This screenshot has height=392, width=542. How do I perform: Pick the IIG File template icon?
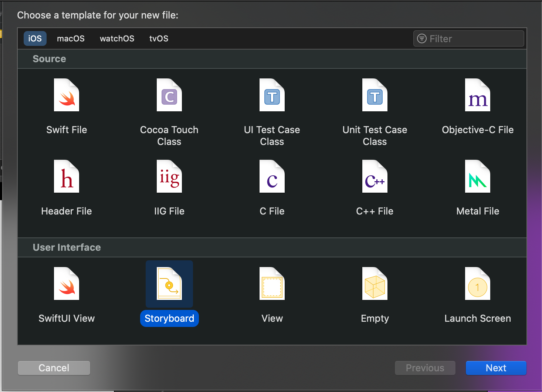click(169, 176)
